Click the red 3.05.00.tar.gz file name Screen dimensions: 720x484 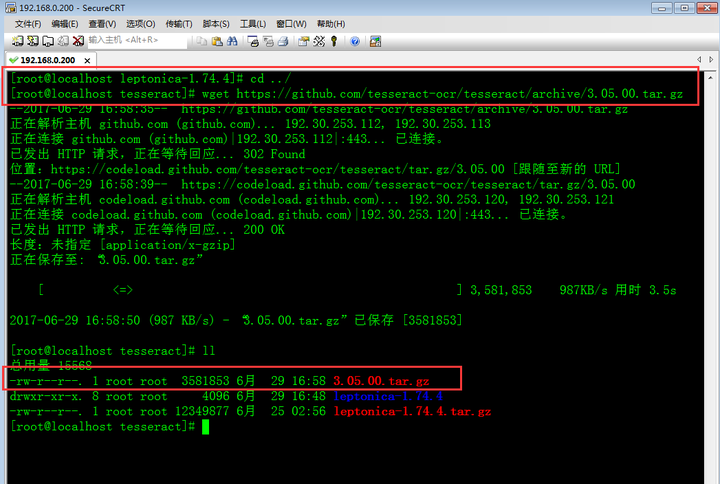pos(381,381)
